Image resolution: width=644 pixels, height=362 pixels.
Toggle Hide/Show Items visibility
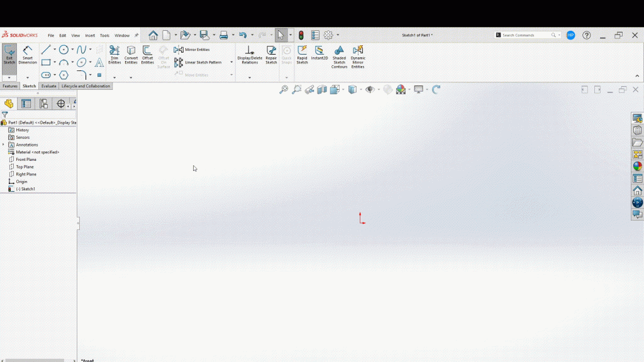(x=370, y=89)
